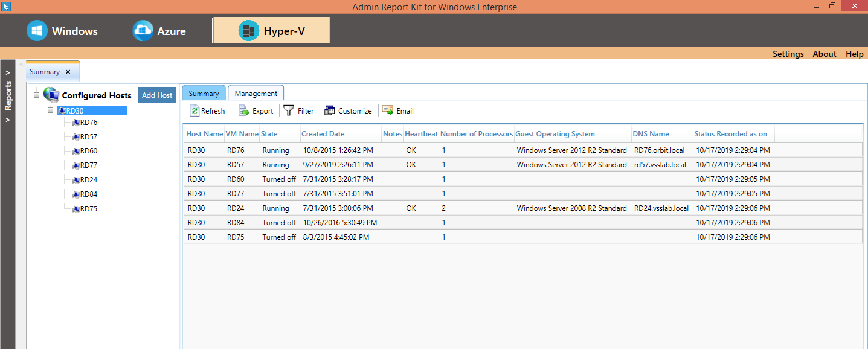Open the inner Summary tab
Screen dimensions: 868x349
(x=204, y=93)
